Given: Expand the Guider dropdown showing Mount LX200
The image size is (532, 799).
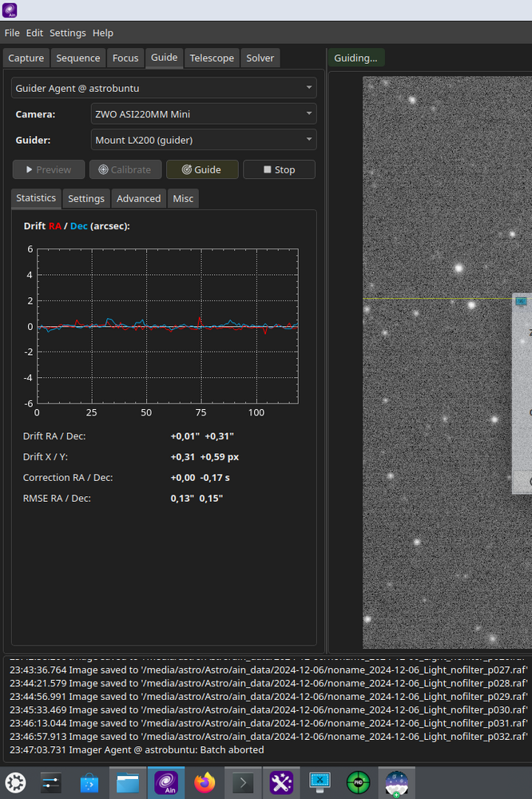Looking at the screenshot, I should coord(204,141).
